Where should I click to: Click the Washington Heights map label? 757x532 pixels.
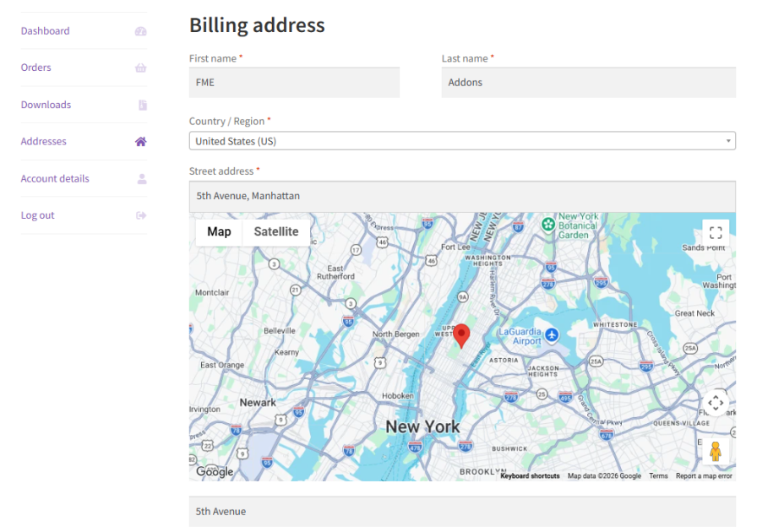pos(487,261)
